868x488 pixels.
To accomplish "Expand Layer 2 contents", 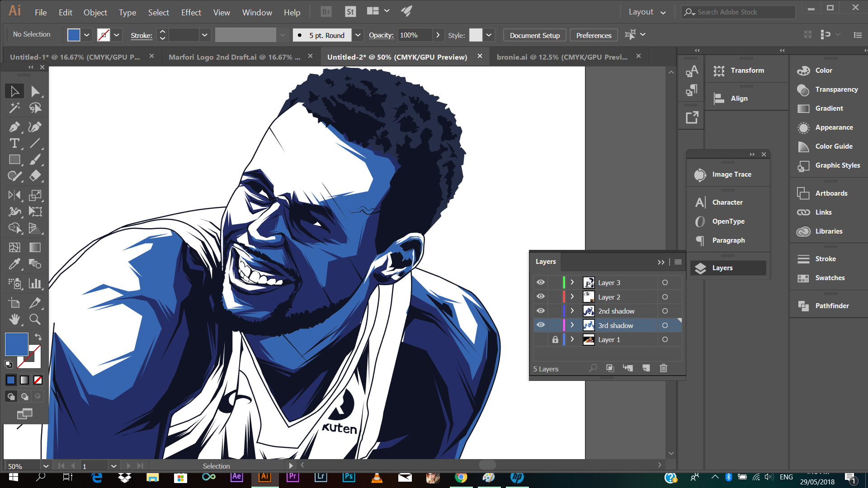I will pyautogui.click(x=572, y=297).
